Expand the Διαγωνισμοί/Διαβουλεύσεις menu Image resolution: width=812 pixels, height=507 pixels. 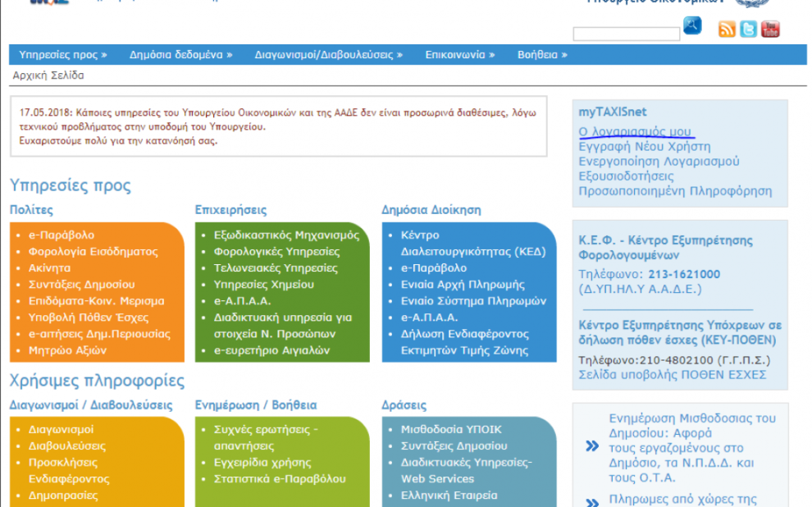[328, 55]
